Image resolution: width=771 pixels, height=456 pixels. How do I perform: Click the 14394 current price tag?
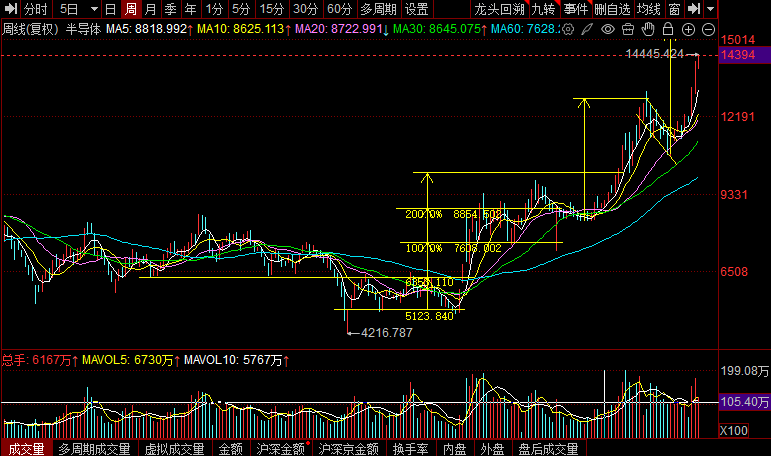[x=744, y=55]
